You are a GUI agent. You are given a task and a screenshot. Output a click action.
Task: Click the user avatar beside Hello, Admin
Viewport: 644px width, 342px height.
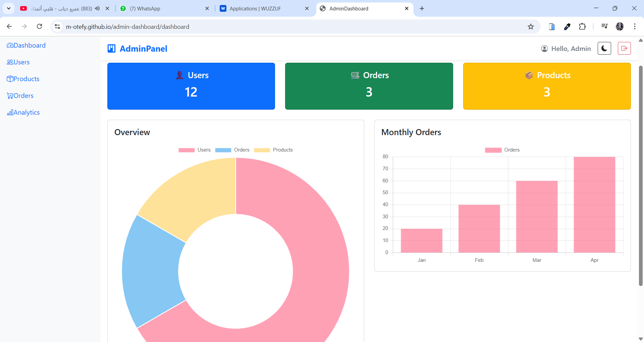(545, 48)
